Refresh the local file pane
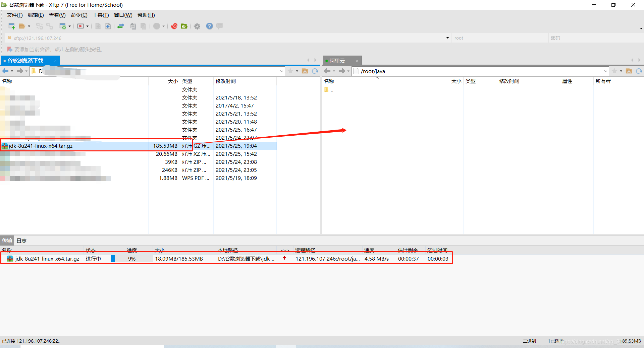Viewport: 644px width, 348px height. (x=315, y=71)
